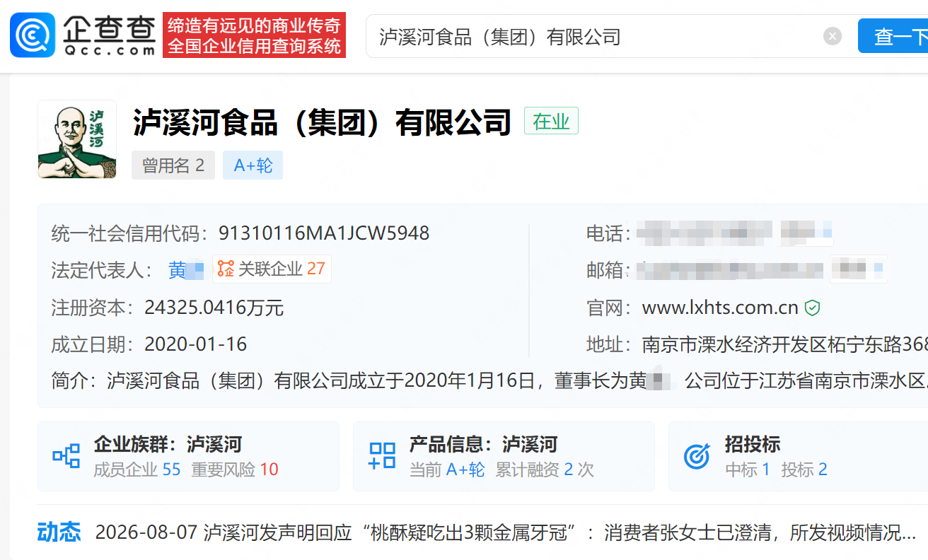Click the 在业 status badge
Image resolution: width=928 pixels, height=560 pixels.
click(551, 121)
